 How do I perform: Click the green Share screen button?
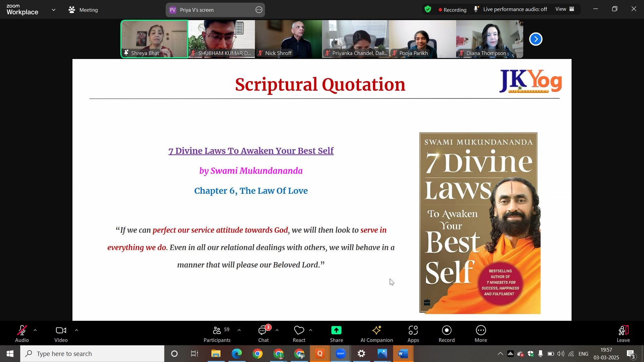[336, 330]
